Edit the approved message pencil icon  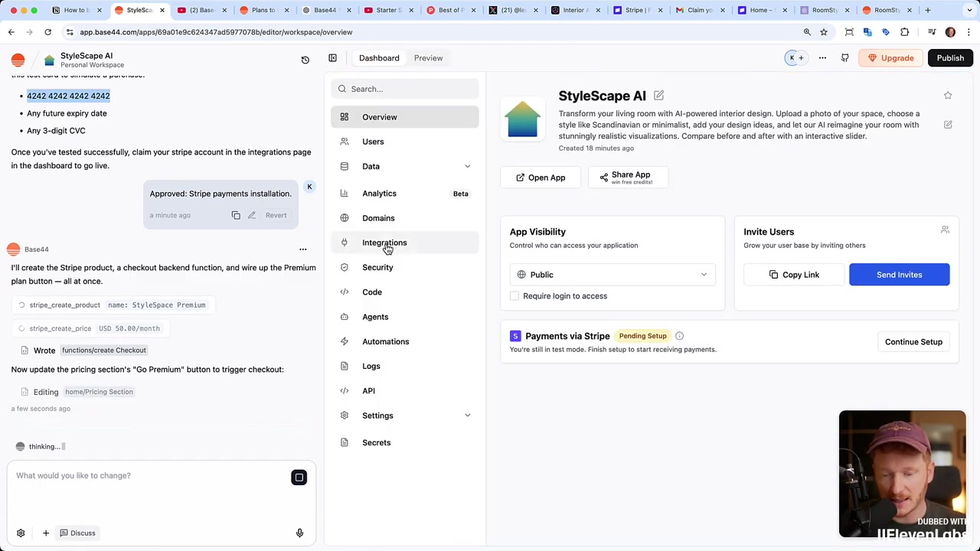251,215
